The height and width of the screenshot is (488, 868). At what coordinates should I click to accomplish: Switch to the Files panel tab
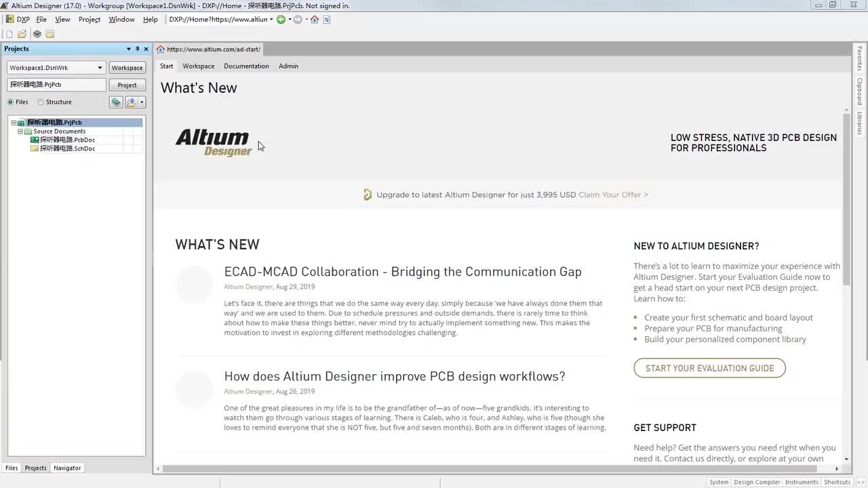point(12,468)
